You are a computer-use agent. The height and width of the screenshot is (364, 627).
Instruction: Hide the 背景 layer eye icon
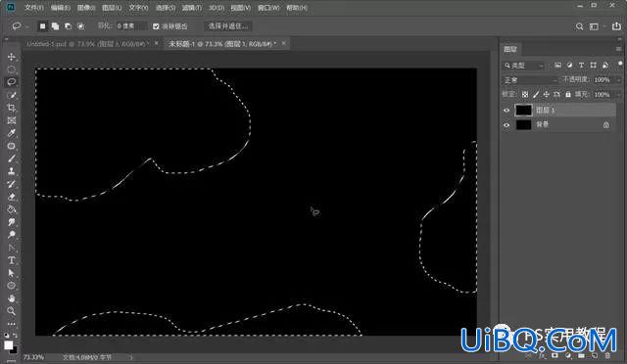tap(506, 125)
